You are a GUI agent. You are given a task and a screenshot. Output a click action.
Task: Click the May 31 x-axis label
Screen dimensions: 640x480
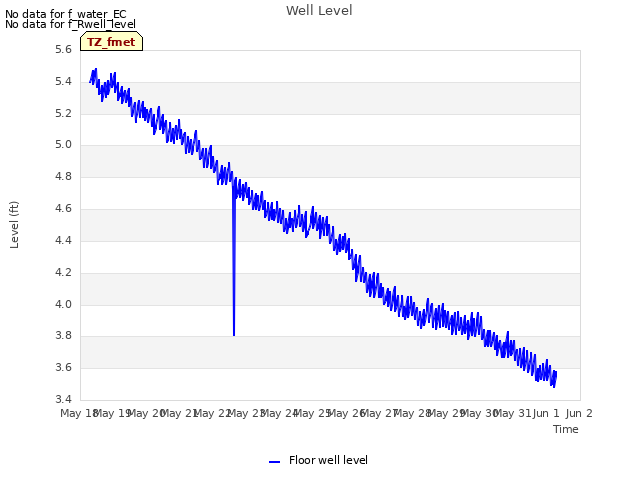point(512,413)
